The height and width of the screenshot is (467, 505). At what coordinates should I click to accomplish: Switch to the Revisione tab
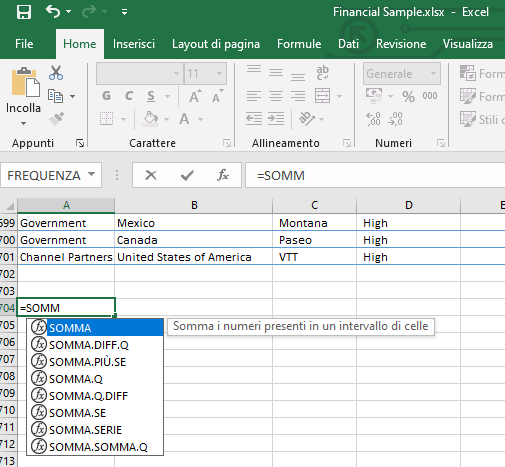tap(401, 44)
